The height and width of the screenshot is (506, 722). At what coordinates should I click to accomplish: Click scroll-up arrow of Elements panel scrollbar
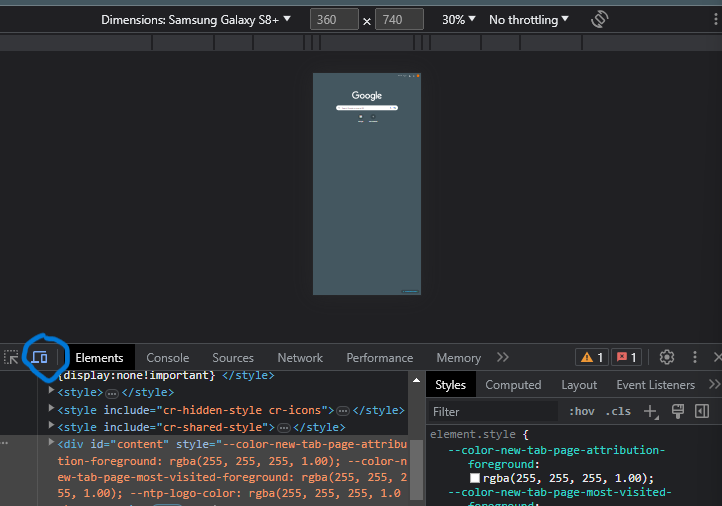coord(416,380)
